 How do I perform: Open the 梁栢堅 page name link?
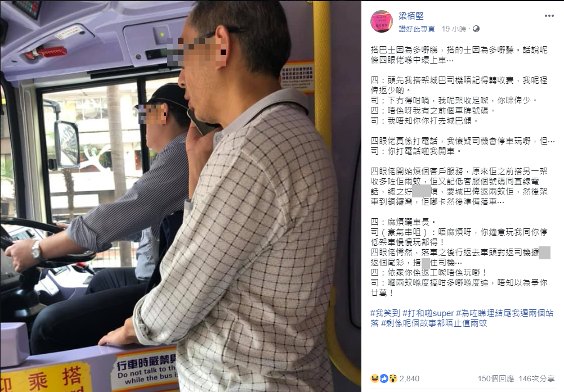[411, 16]
